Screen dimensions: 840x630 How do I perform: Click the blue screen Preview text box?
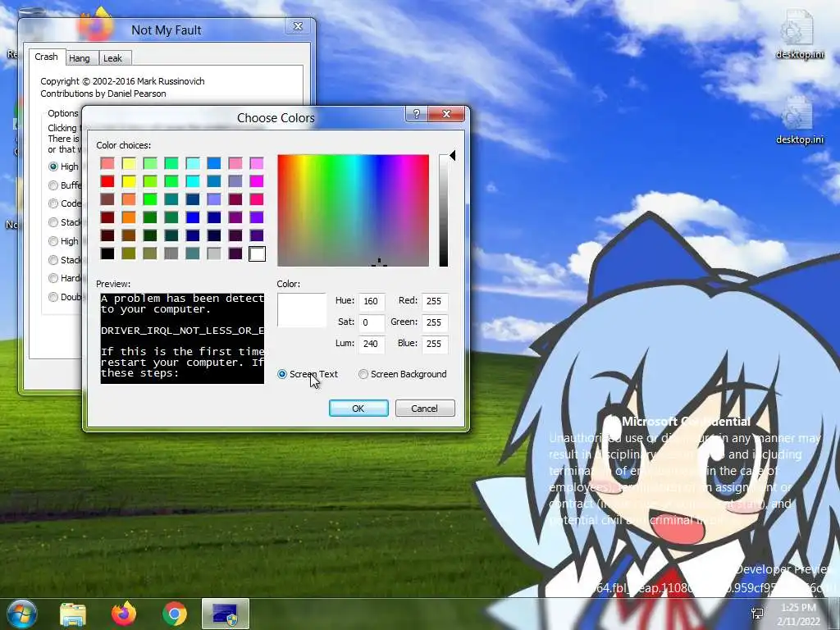click(182, 338)
